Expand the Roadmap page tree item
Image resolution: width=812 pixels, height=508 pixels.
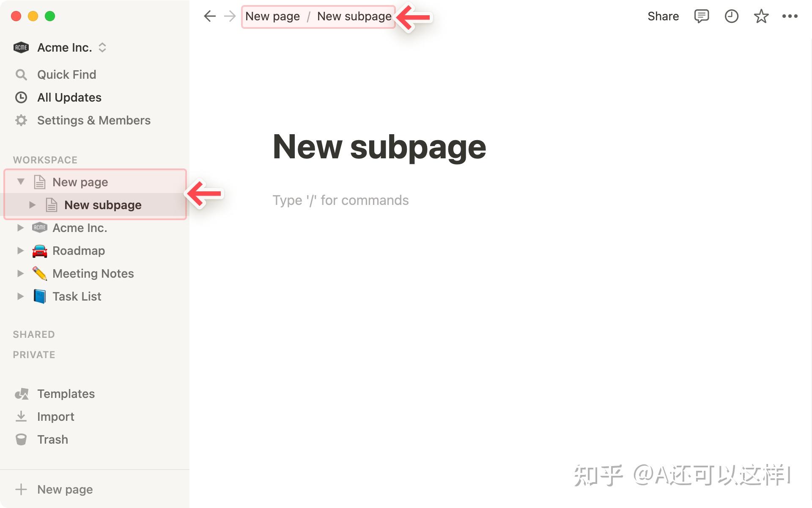[20, 250]
